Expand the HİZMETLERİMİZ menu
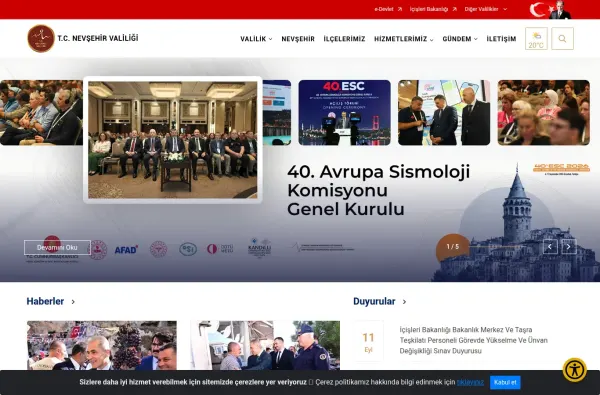This screenshot has height=395, width=600. (404, 39)
